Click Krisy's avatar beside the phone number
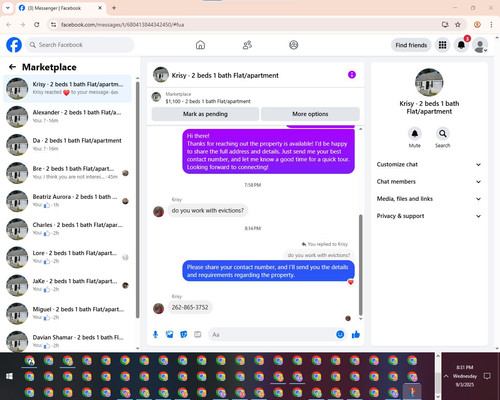This screenshot has height=400, width=500. tap(158, 308)
